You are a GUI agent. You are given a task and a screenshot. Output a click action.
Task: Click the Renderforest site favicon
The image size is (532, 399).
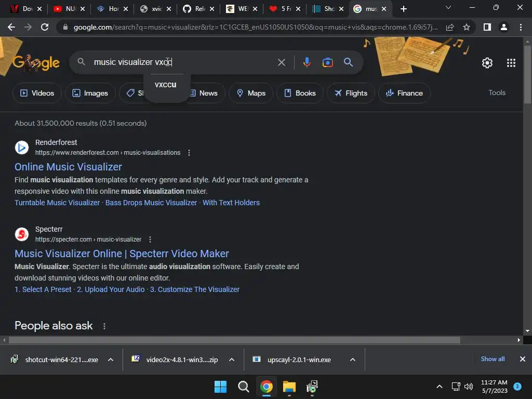tap(22, 148)
